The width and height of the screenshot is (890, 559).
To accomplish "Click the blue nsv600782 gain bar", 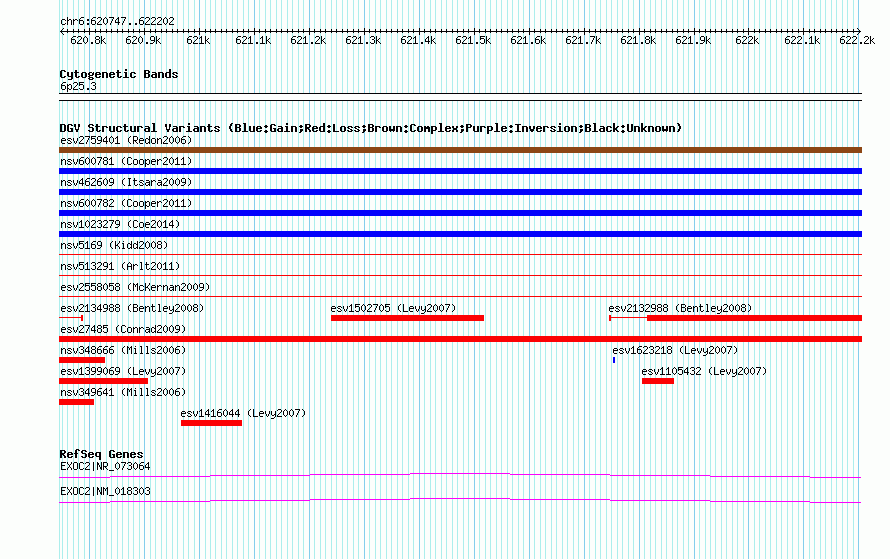I will [x=460, y=213].
